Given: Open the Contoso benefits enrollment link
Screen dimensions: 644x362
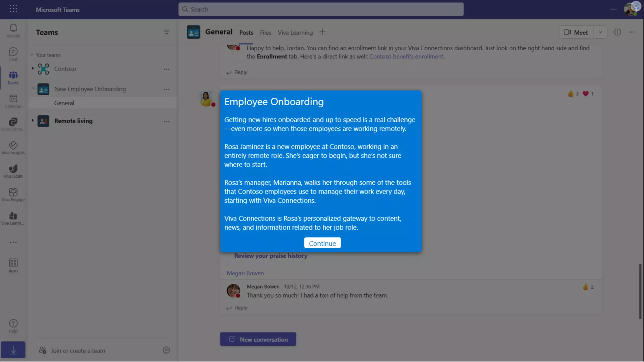Looking at the screenshot, I should (x=406, y=57).
